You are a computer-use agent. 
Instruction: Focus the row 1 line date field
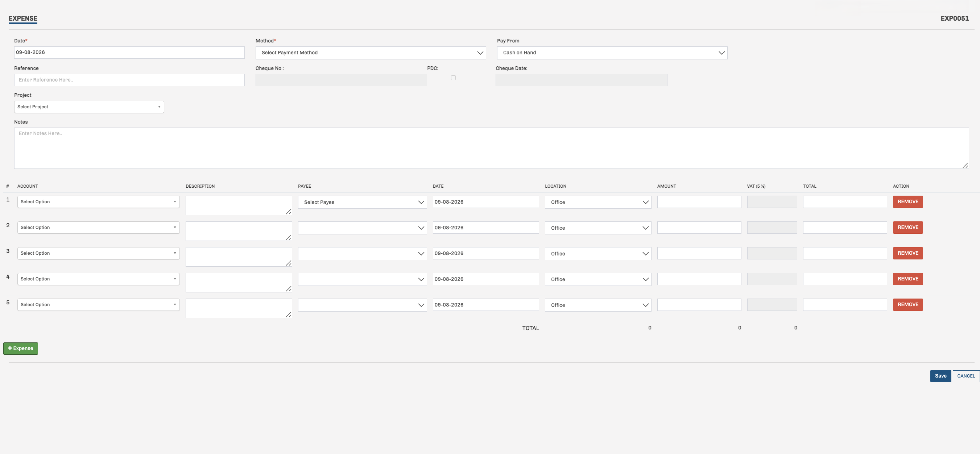click(x=485, y=202)
